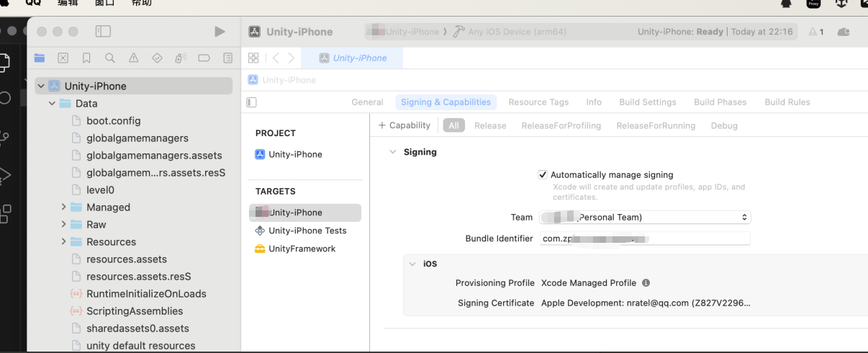Viewport: 868px width, 353px height.
Task: Select the Signing & Capabilities tab
Action: [446, 102]
